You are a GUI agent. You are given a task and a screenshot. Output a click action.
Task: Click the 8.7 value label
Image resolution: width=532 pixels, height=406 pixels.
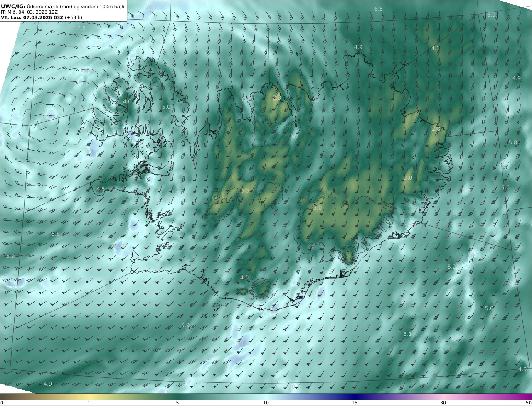coord(294,136)
